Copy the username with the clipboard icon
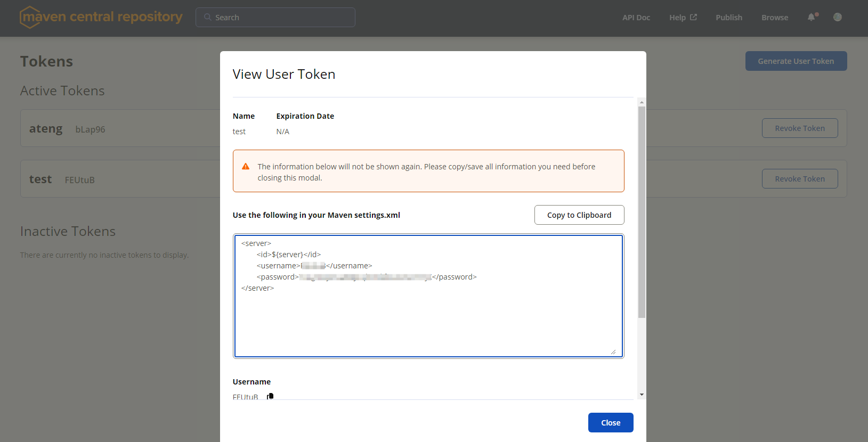The height and width of the screenshot is (442, 868). (270, 396)
